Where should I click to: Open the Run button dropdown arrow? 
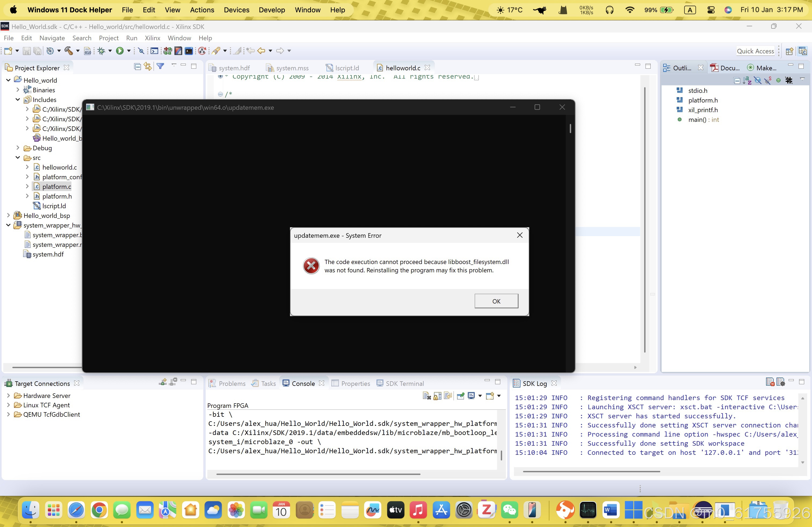click(x=129, y=51)
